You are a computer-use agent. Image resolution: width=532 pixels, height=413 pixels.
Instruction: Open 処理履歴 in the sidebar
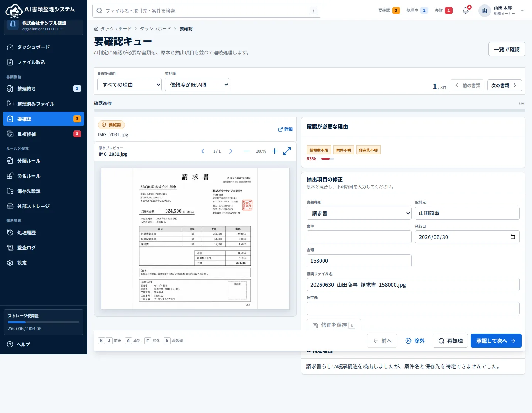click(x=44, y=232)
